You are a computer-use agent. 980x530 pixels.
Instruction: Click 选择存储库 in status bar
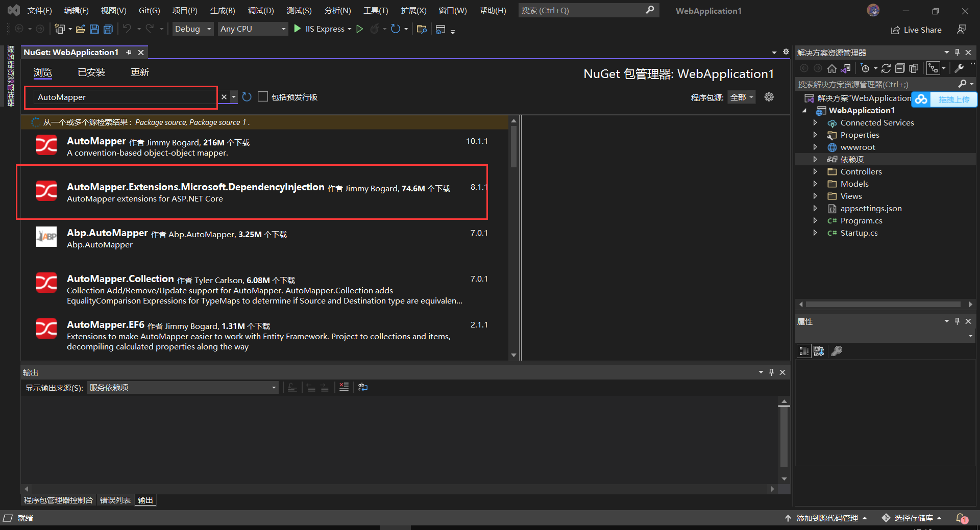coord(912,518)
